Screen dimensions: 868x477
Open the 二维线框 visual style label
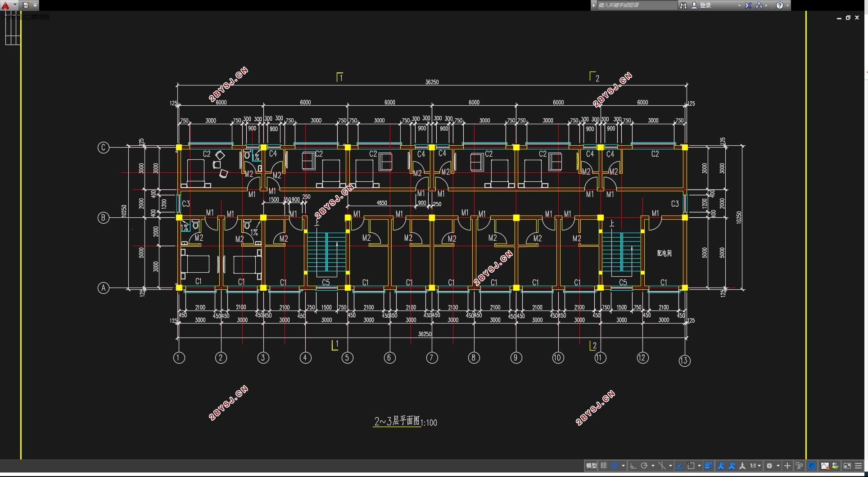coord(37,17)
